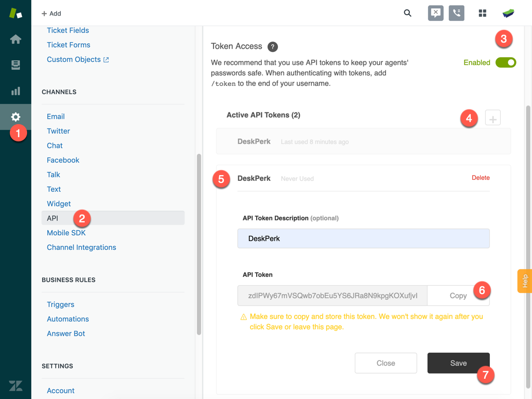Screen dimensions: 532x399
Task: Expand the first DeskPerk token row
Action: coord(363,141)
